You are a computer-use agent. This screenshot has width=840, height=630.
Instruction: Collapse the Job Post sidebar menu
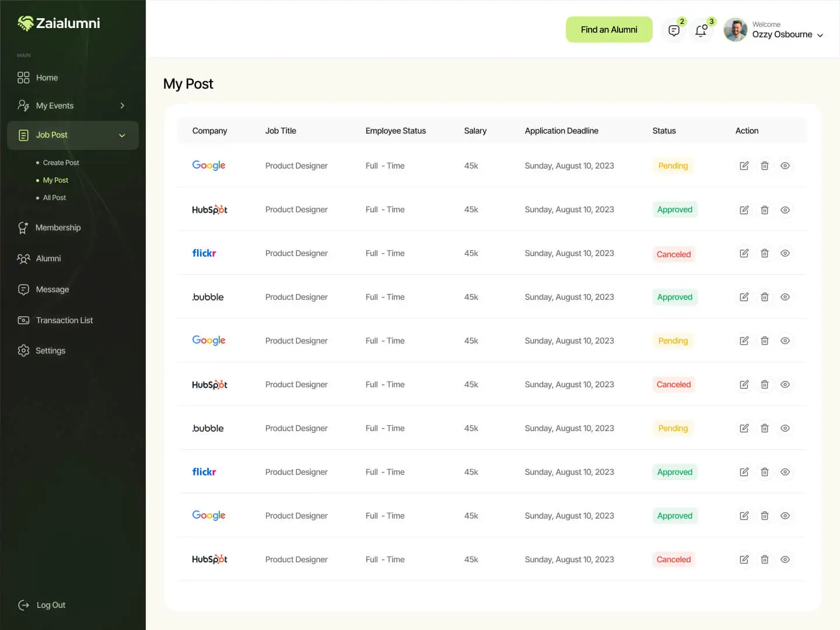(x=122, y=135)
